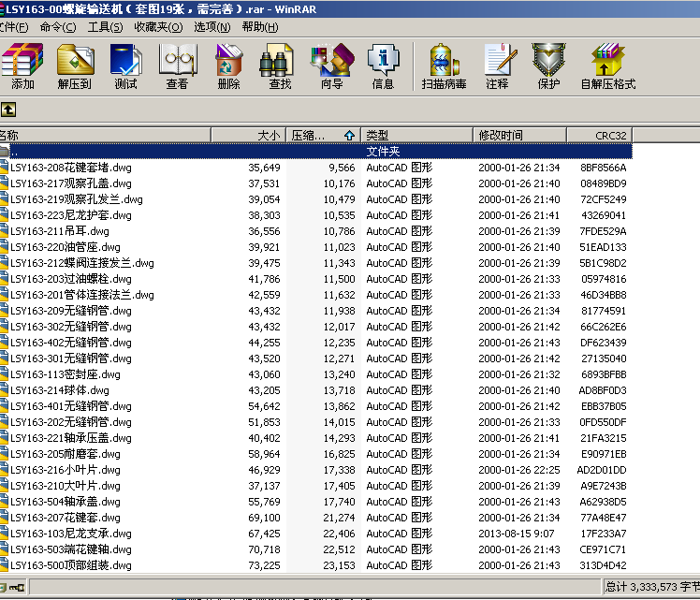
Task: Select file LSY163-214球体.dwg
Action: 59,390
